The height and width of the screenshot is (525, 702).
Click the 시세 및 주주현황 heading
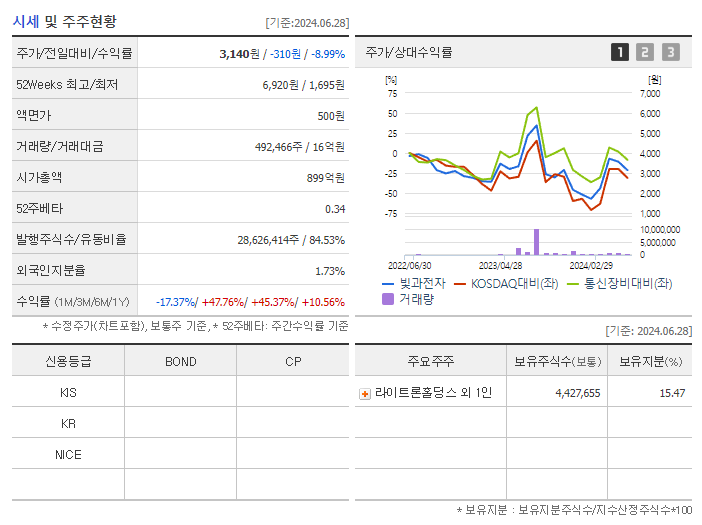(x=64, y=21)
